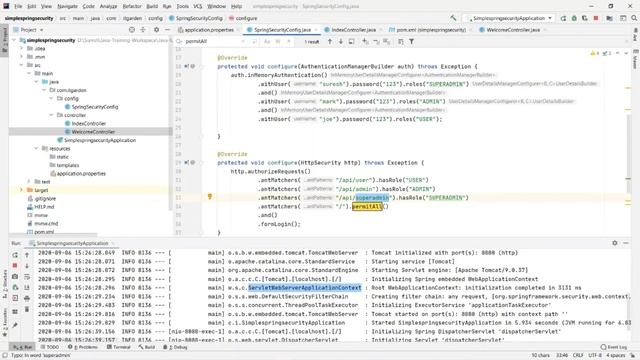The image size is (640, 360).
Task: Collapse the src folder
Action: click(x=22, y=65)
